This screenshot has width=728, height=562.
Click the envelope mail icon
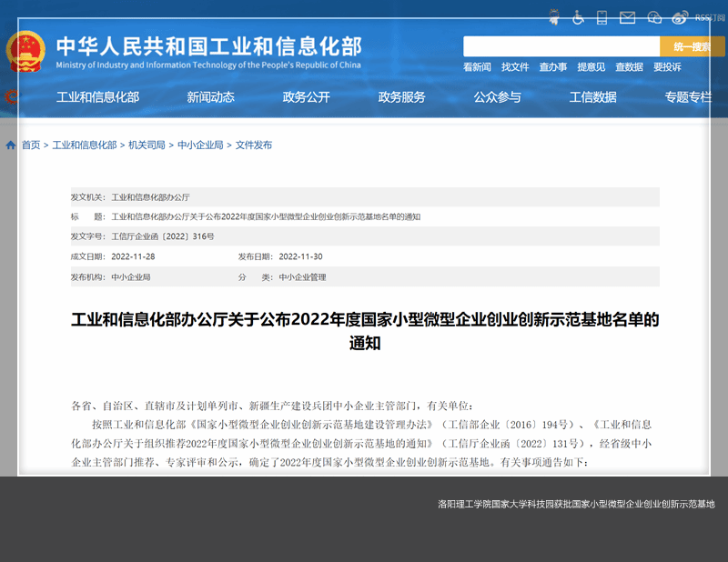click(627, 17)
